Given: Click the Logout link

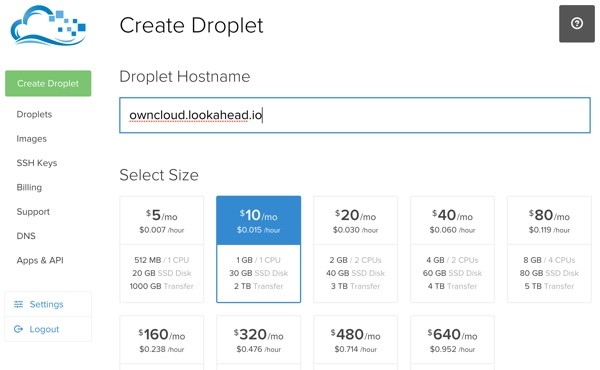Looking at the screenshot, I should click(44, 329).
